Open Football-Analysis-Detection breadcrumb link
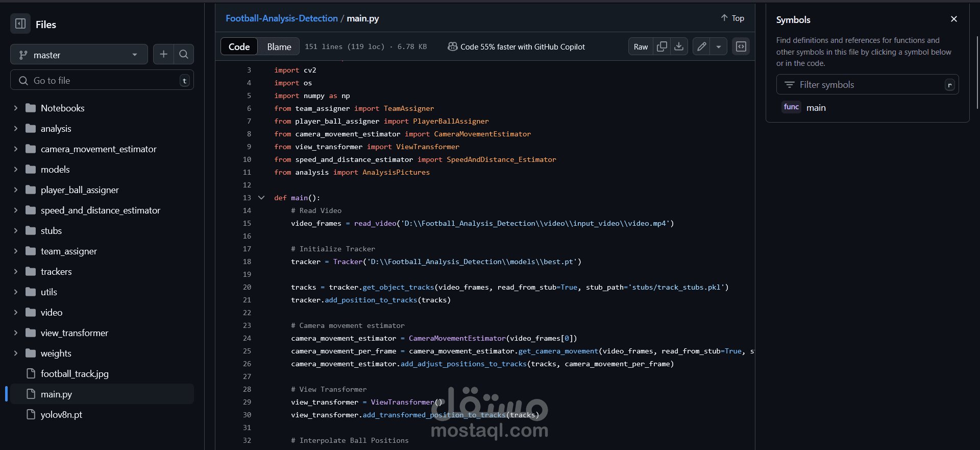Image resolution: width=980 pixels, height=450 pixels. [x=282, y=18]
